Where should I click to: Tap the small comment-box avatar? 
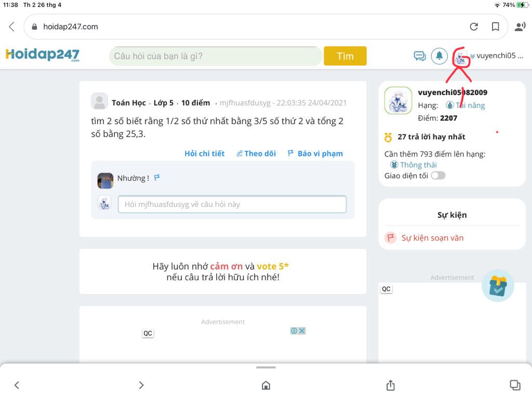(x=104, y=203)
